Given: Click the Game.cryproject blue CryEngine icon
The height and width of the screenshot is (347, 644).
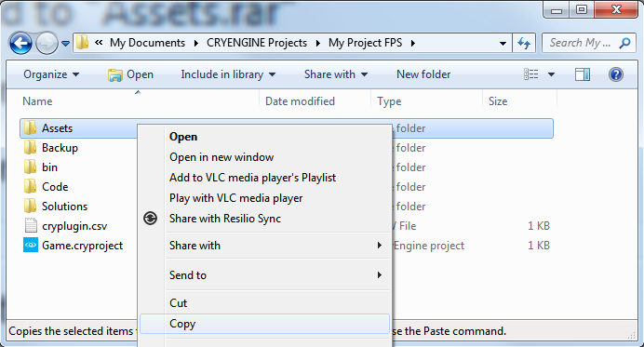Looking at the screenshot, I should point(31,245).
